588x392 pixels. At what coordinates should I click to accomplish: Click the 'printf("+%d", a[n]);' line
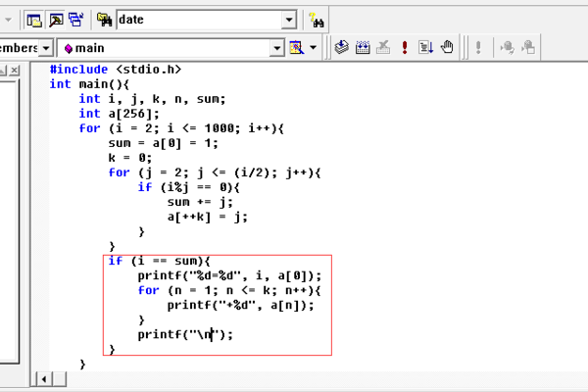click(x=240, y=306)
